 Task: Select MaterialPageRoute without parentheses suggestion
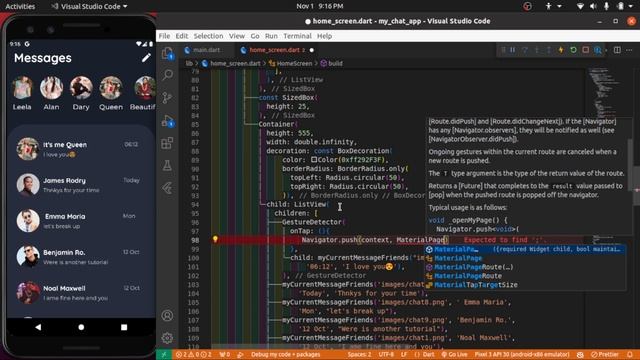[x=524, y=276]
